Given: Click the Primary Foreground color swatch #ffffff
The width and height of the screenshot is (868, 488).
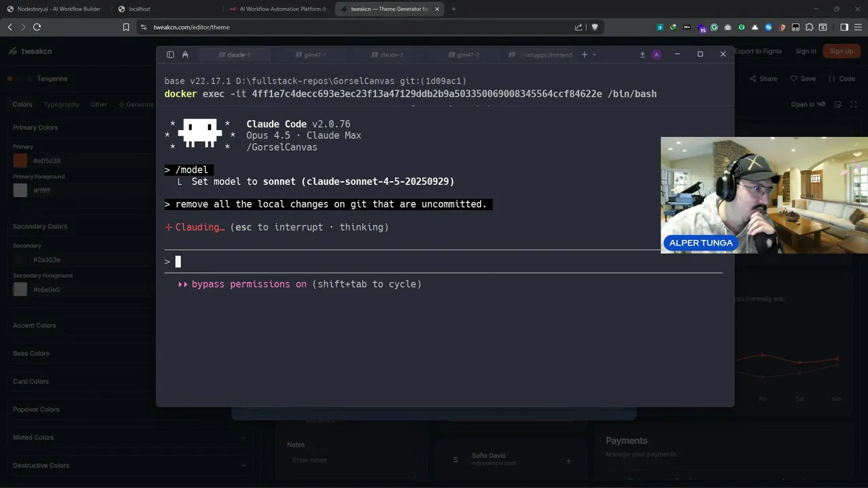Looking at the screenshot, I should point(20,190).
